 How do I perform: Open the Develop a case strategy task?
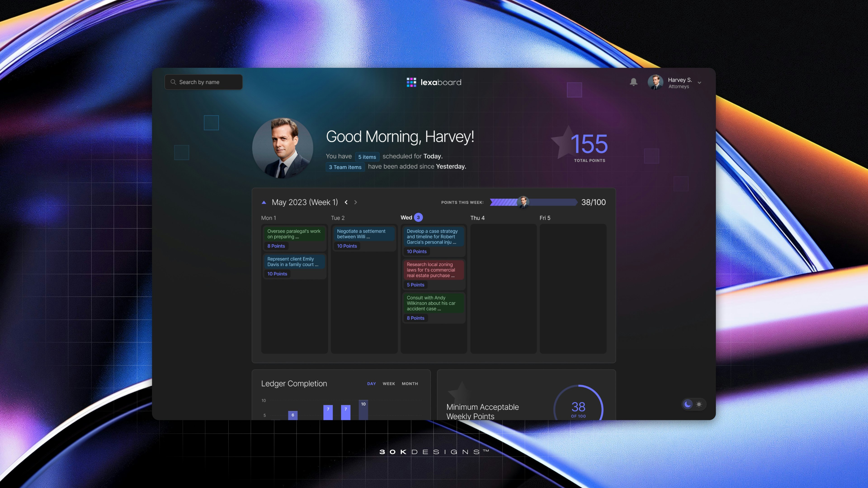tap(434, 237)
